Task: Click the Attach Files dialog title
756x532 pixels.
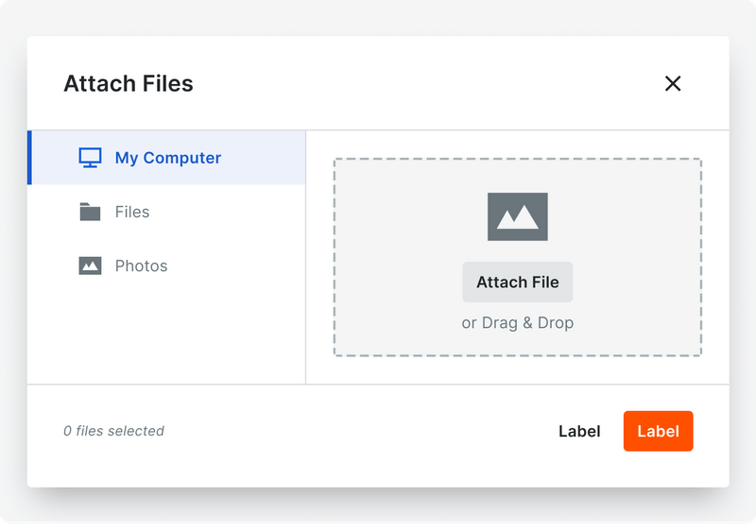Action: 128,83
